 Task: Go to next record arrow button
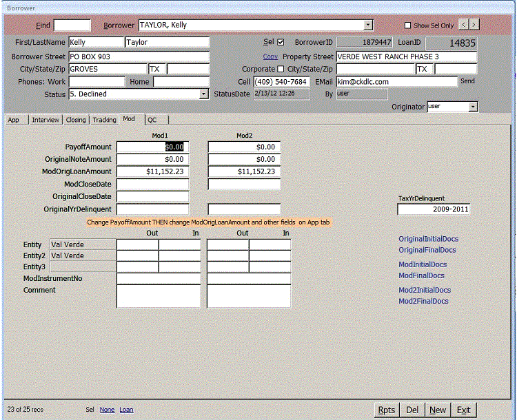(x=474, y=25)
